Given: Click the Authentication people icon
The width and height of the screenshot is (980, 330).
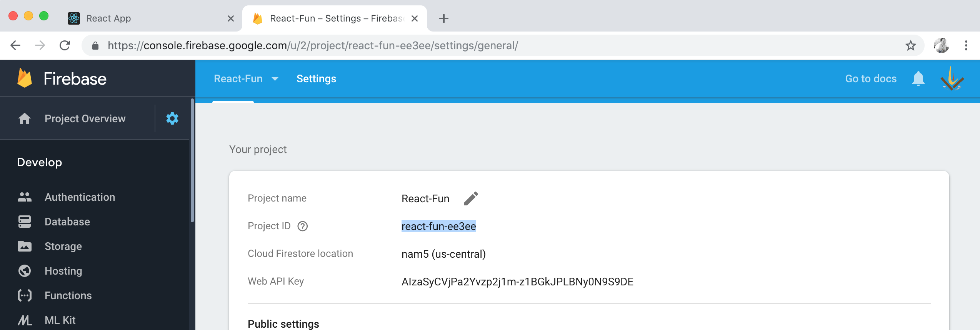Looking at the screenshot, I should click(x=25, y=197).
